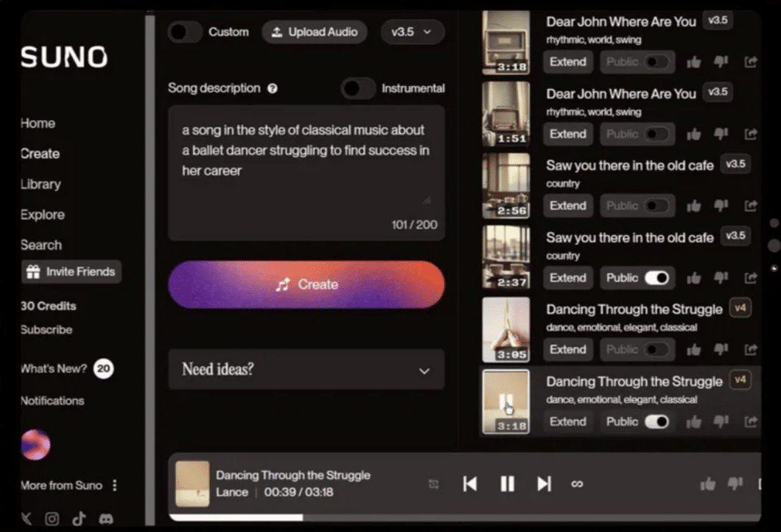Share the 3:18 Dancing Through the Struggle list entry
The image size is (781, 532).
tap(751, 422)
